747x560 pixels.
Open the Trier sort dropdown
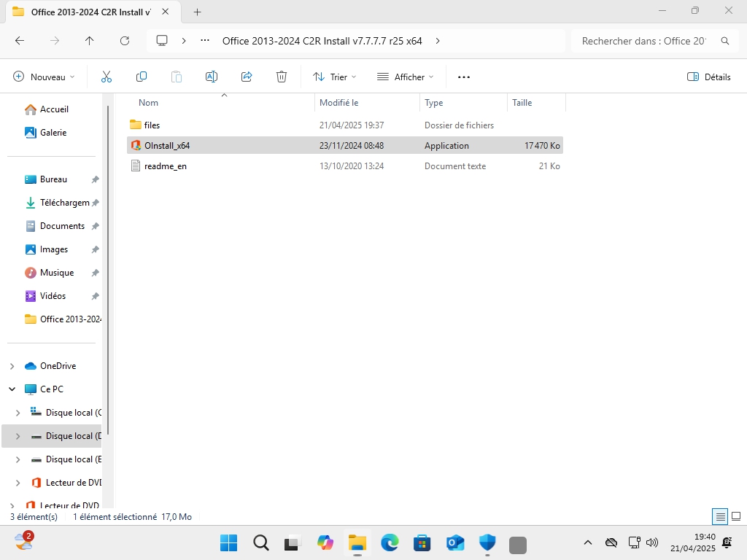point(335,77)
